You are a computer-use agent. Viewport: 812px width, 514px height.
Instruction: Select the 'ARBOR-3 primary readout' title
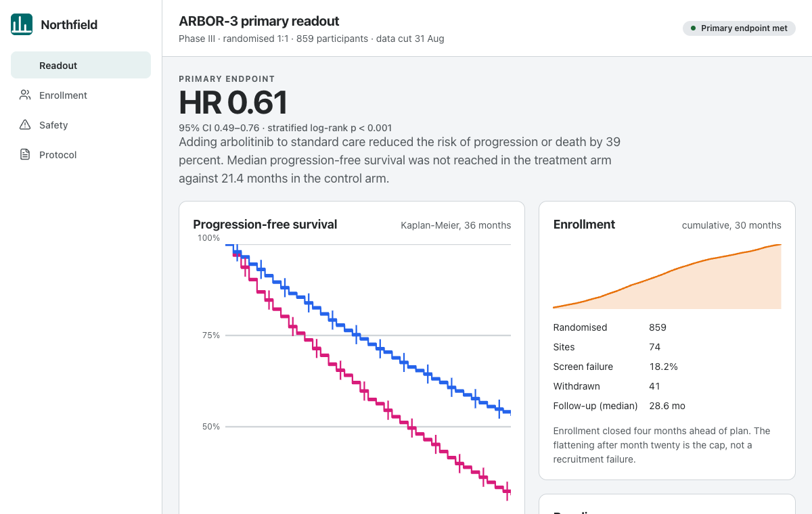click(259, 21)
